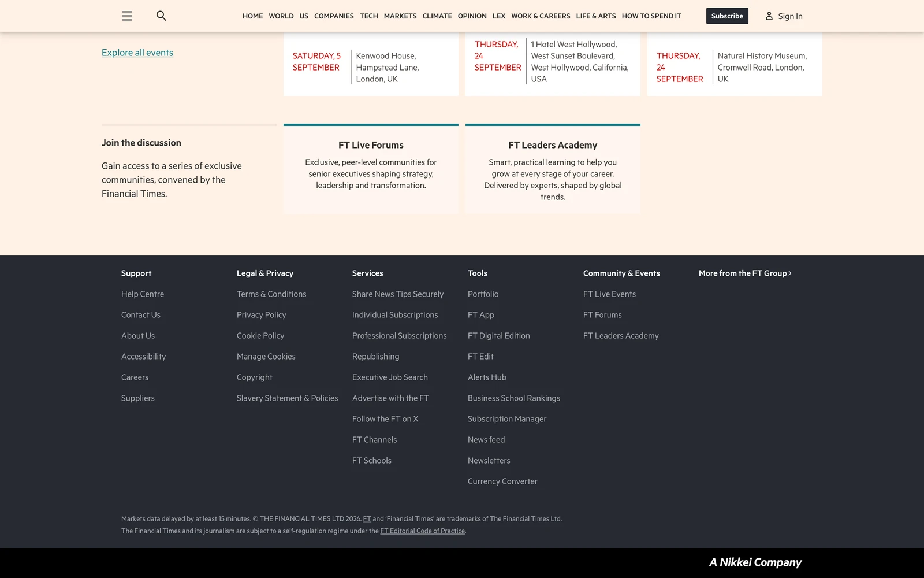This screenshot has width=924, height=578.
Task: Open Individual Subscriptions link
Action: [x=395, y=315]
